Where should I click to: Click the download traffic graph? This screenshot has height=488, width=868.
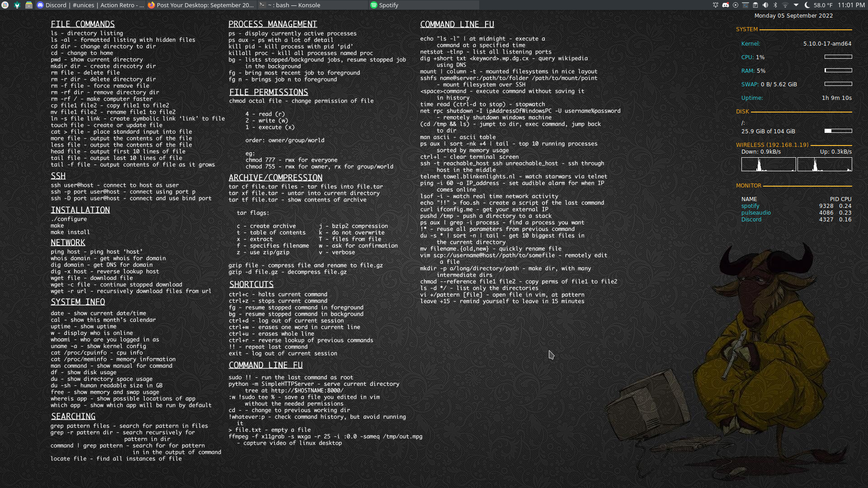click(769, 164)
